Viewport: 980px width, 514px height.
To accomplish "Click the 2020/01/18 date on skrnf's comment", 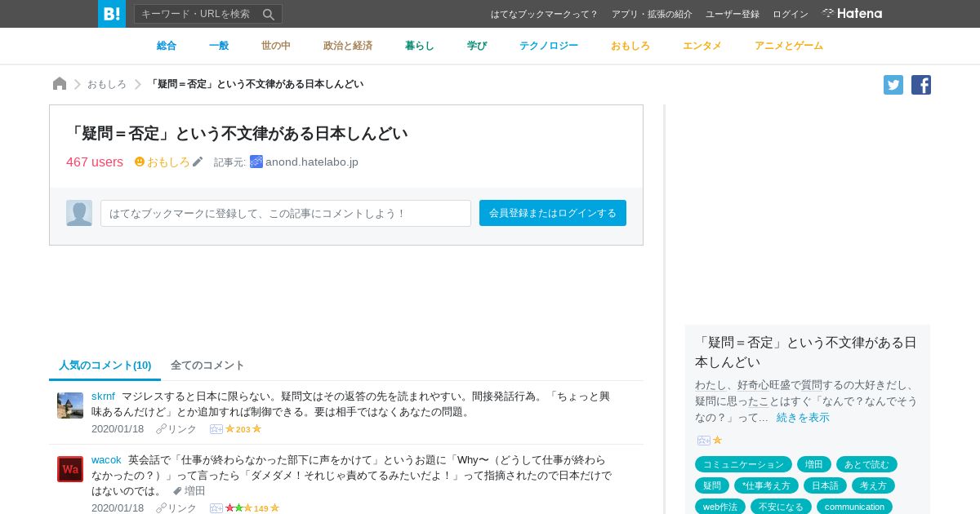I will [118, 429].
